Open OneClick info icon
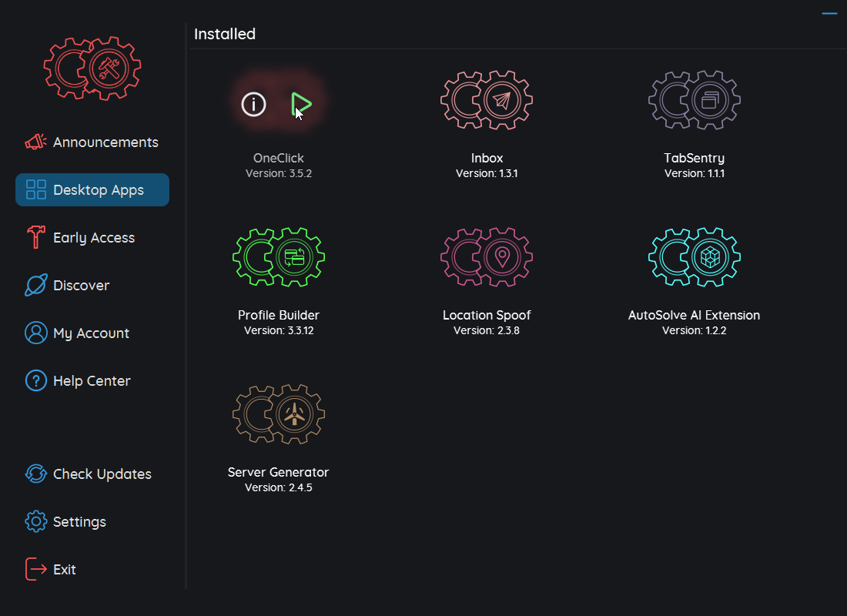 coord(254,104)
